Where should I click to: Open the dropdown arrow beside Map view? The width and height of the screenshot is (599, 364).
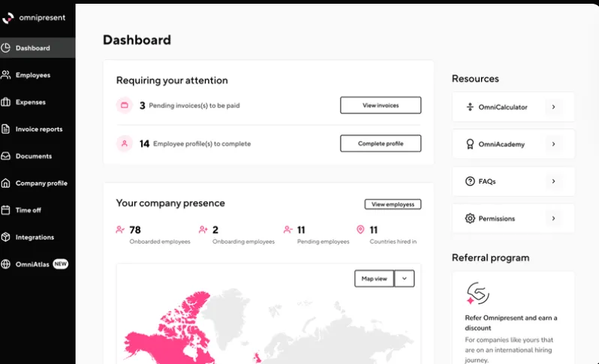click(x=404, y=278)
